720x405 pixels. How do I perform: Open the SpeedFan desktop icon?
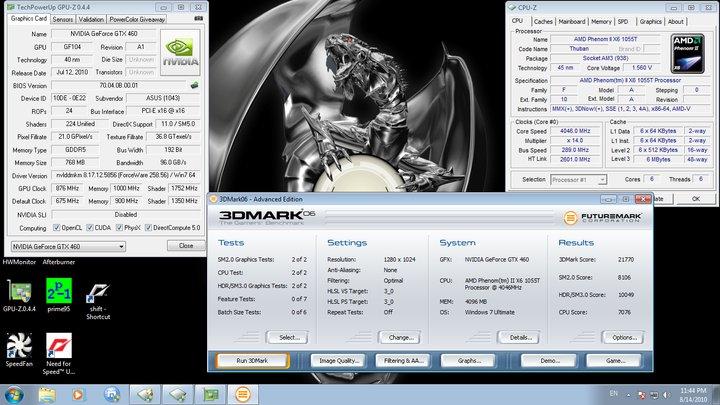click(x=19, y=350)
